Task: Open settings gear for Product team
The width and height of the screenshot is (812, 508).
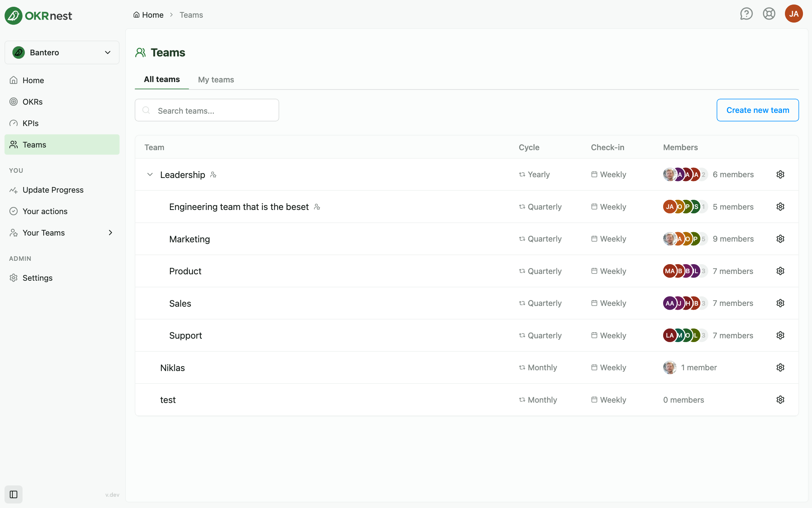Action: pos(780,271)
